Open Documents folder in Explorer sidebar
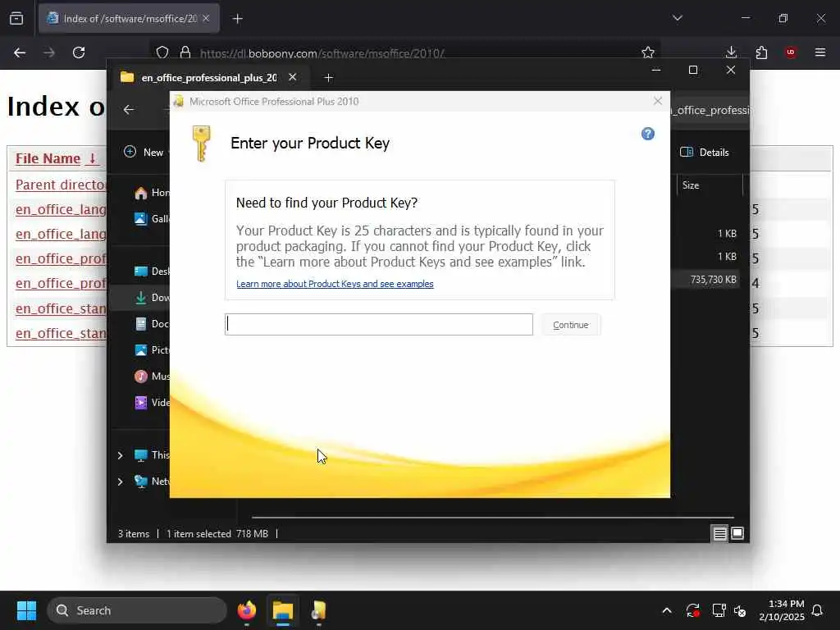 coord(152,323)
